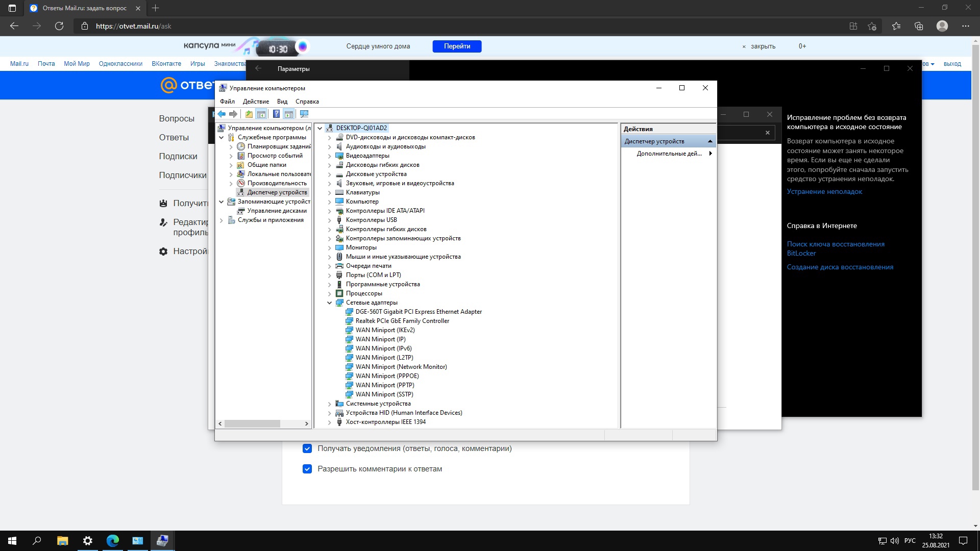The width and height of the screenshot is (980, 551).
Task: Collapse the Служебные программы tree node
Action: click(x=222, y=137)
